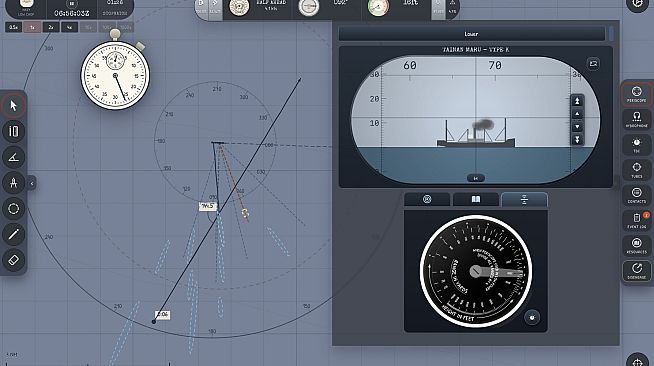Open the Tubes panel
The height and width of the screenshot is (366, 654).
(x=636, y=170)
